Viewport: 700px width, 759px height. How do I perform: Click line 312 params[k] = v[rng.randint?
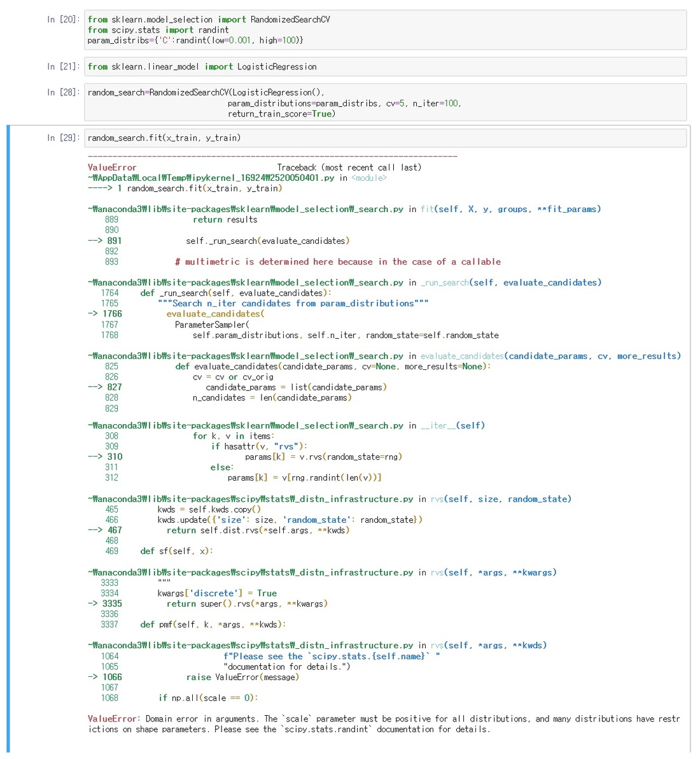pyautogui.click(x=304, y=478)
